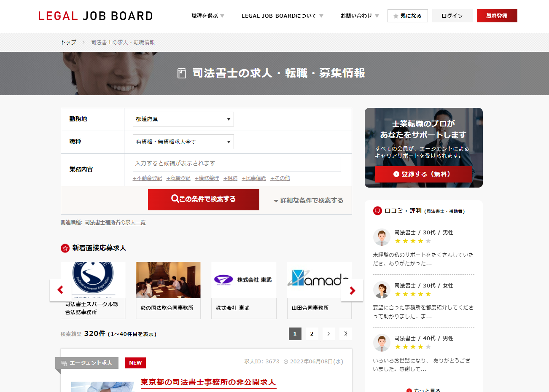Click the ログイン button
This screenshot has width=549, height=392.
click(x=452, y=16)
